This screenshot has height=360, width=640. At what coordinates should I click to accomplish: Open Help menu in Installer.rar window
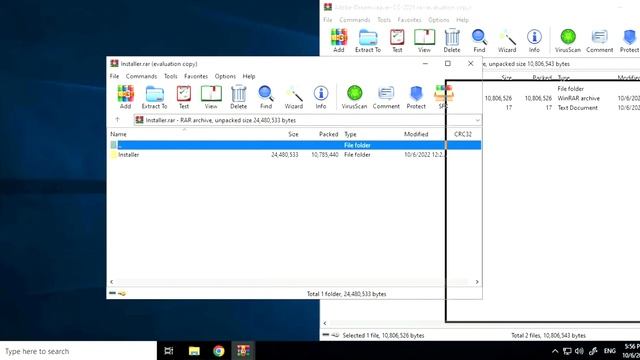tap(249, 76)
